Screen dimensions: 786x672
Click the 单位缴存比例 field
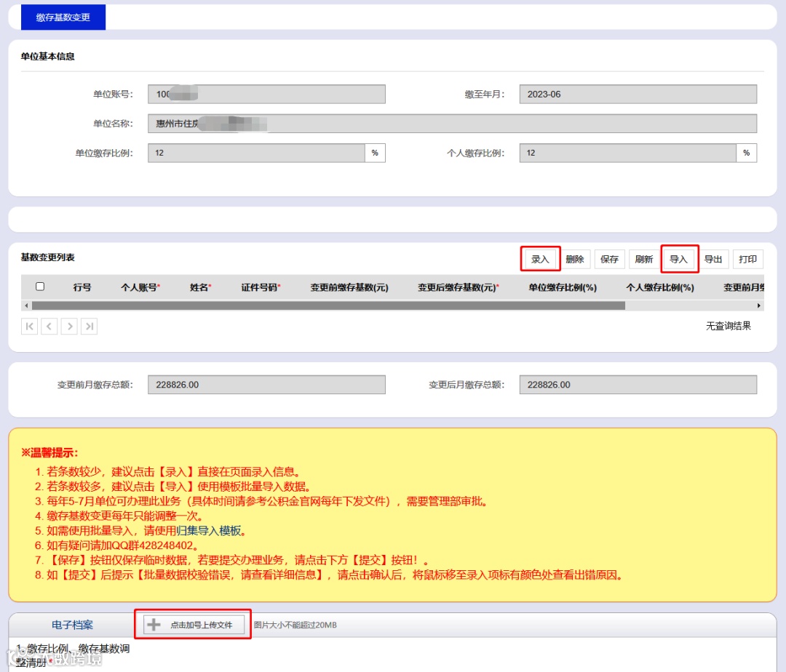256,153
